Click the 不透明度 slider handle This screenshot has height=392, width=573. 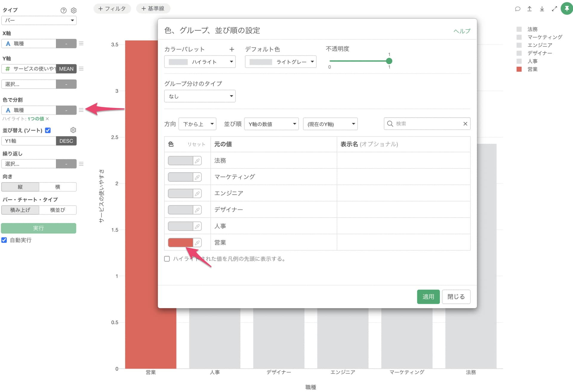pyautogui.click(x=389, y=61)
